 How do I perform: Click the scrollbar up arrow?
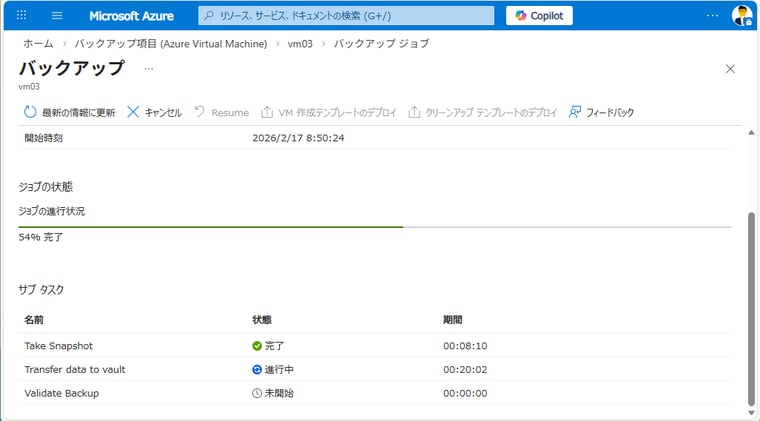coord(751,132)
